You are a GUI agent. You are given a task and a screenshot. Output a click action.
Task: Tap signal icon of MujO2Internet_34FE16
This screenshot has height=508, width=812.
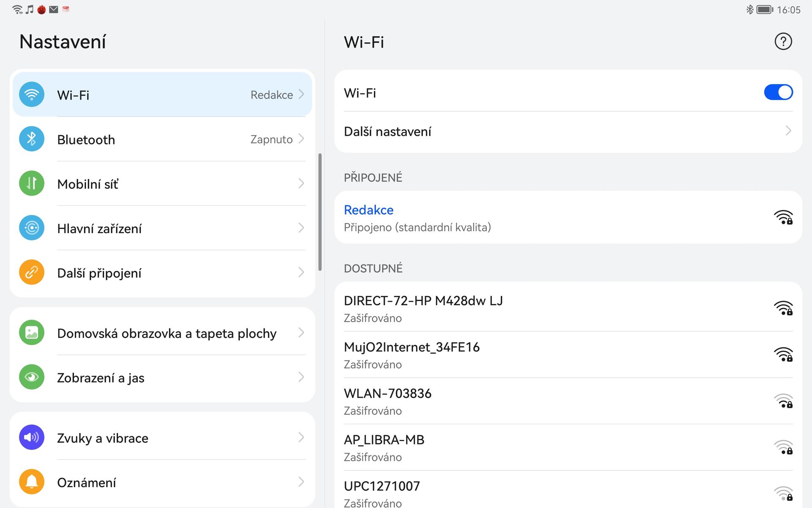[x=783, y=354]
